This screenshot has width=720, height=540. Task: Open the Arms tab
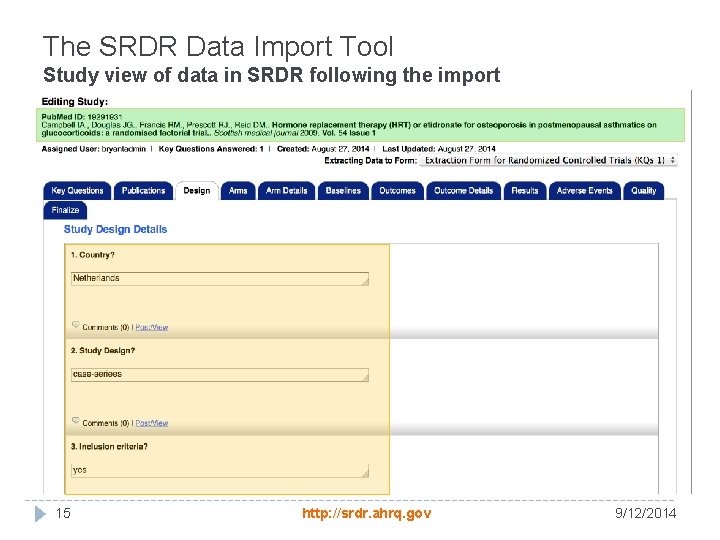[238, 191]
